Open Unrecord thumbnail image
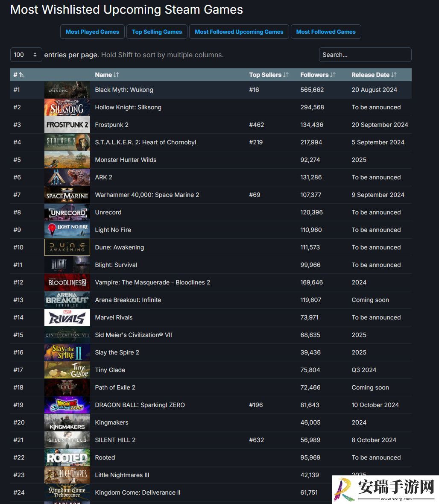 coord(67,212)
